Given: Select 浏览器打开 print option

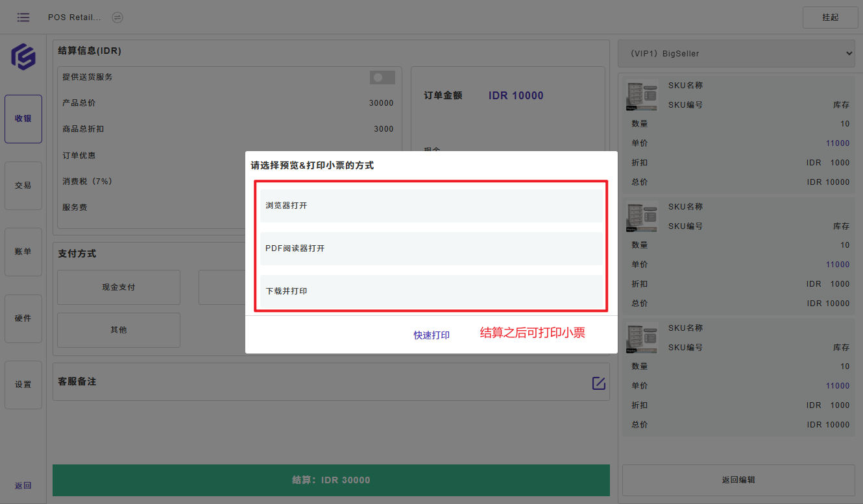Looking at the screenshot, I should click(x=431, y=206).
